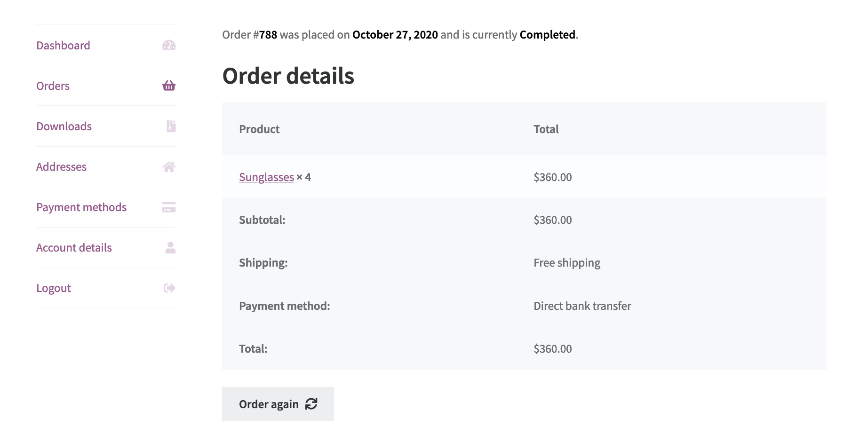The width and height of the screenshot is (868, 434).
Task: Click the Downloads file icon
Action: click(171, 126)
